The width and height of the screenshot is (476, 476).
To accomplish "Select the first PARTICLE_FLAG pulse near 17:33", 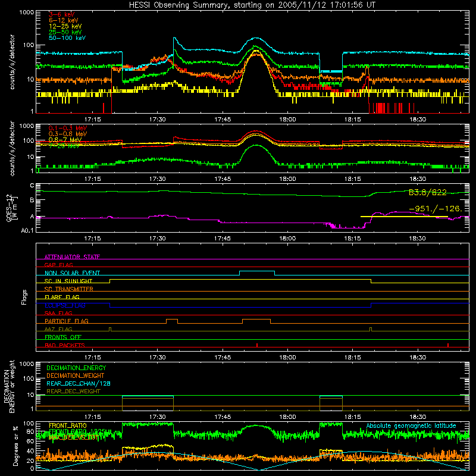I will (x=172, y=321).
